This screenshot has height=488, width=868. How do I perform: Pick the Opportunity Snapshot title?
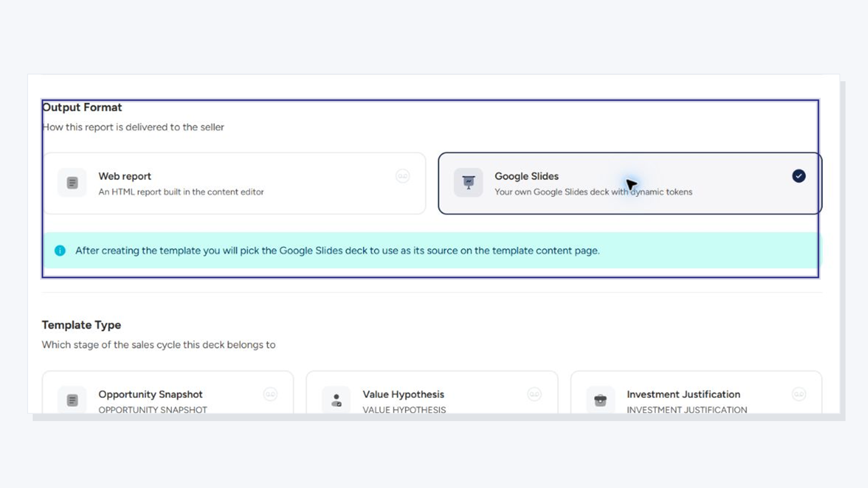[x=150, y=394]
